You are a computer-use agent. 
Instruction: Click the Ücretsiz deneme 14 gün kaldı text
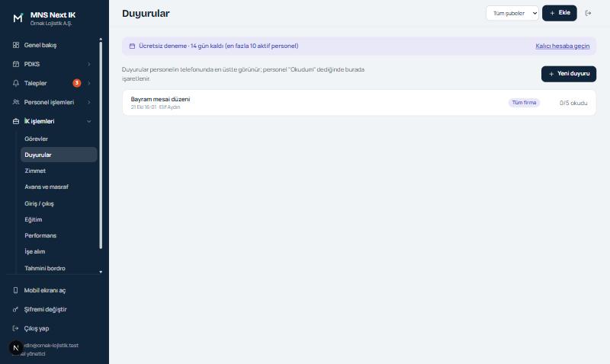(219, 46)
